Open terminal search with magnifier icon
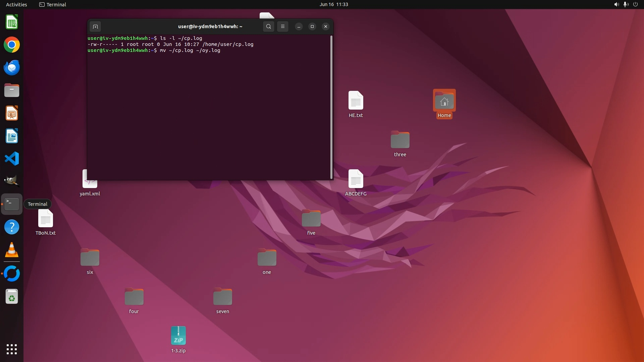 pos(268,26)
